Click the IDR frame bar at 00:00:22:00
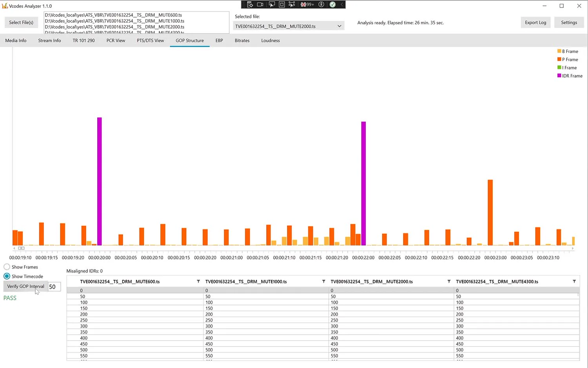The height and width of the screenshot is (368, 588). [363, 184]
